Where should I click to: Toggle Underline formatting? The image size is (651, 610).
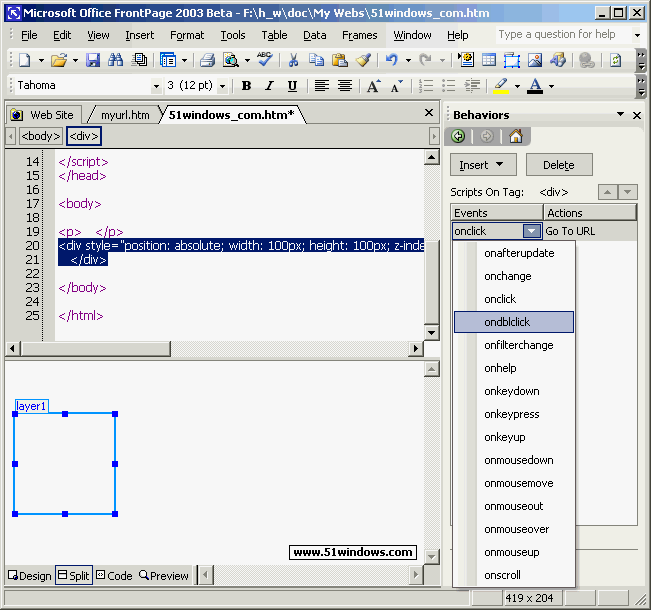(292, 86)
